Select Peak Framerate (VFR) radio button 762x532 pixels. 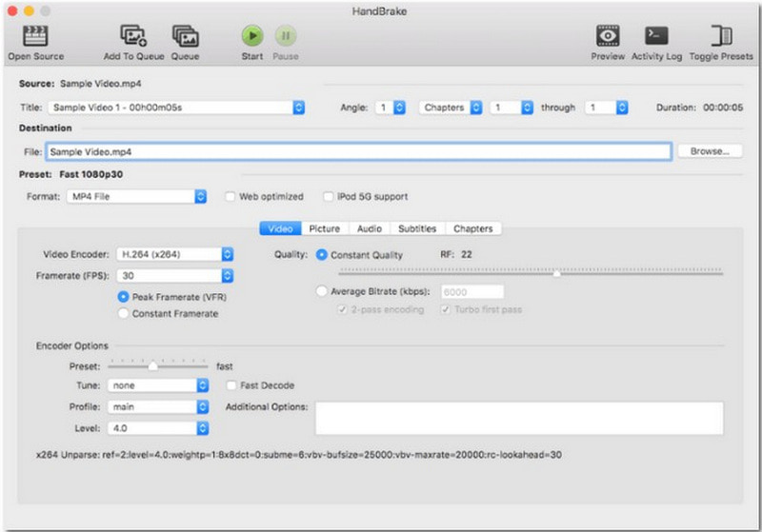pyautogui.click(x=124, y=297)
